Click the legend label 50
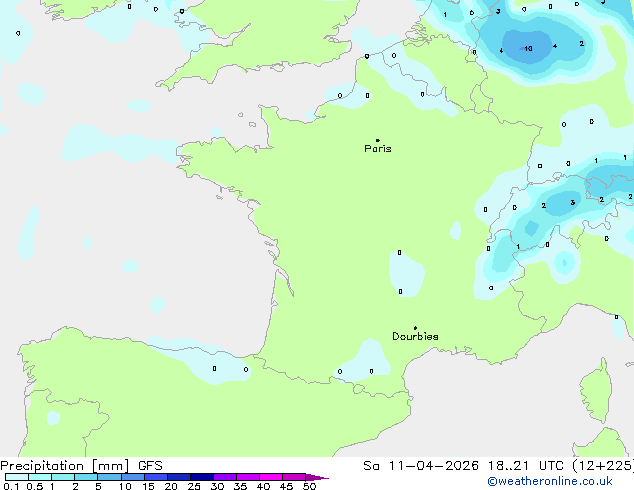This screenshot has width=634, height=490. pos(309,486)
